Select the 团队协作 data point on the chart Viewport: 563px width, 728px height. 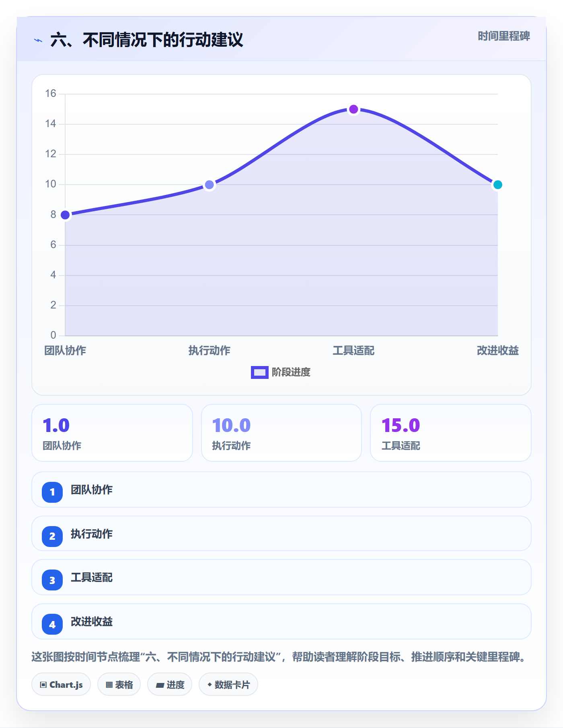point(65,215)
